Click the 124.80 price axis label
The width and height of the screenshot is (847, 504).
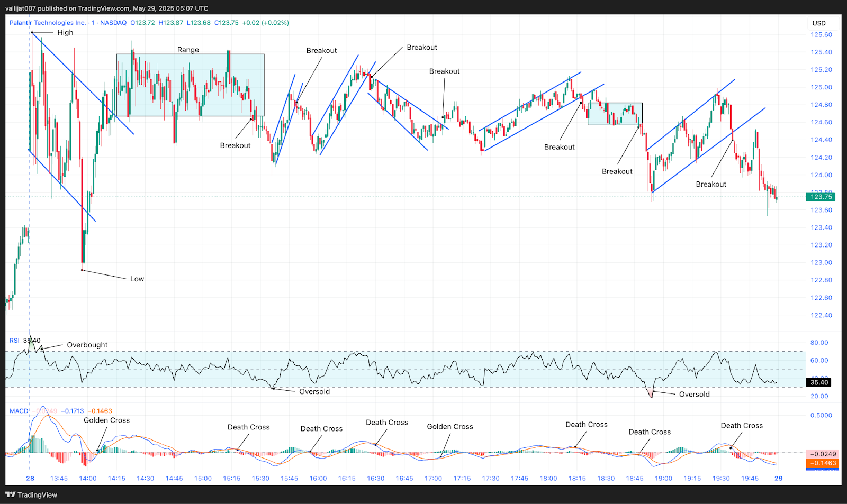821,105
